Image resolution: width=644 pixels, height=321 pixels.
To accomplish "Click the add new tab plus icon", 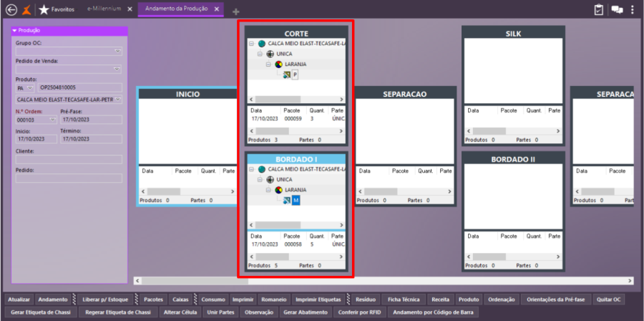I will click(235, 11).
